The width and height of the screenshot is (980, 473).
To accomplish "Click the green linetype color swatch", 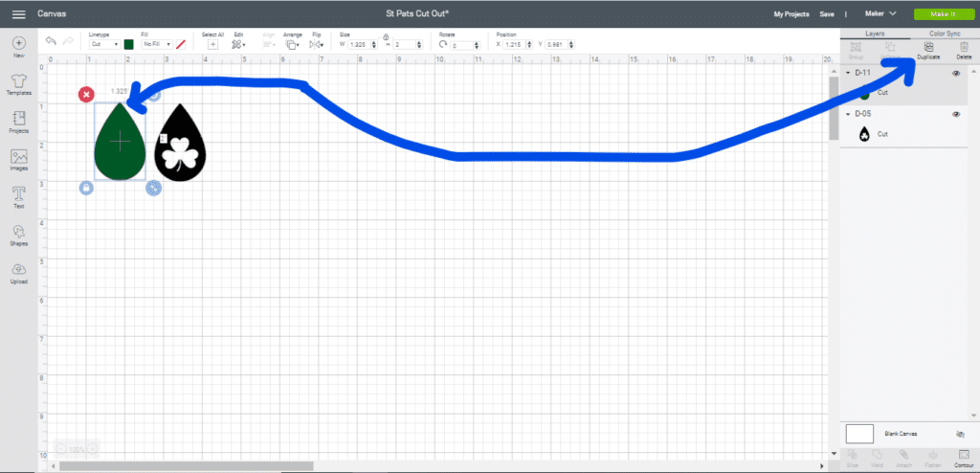I will pos(128,44).
